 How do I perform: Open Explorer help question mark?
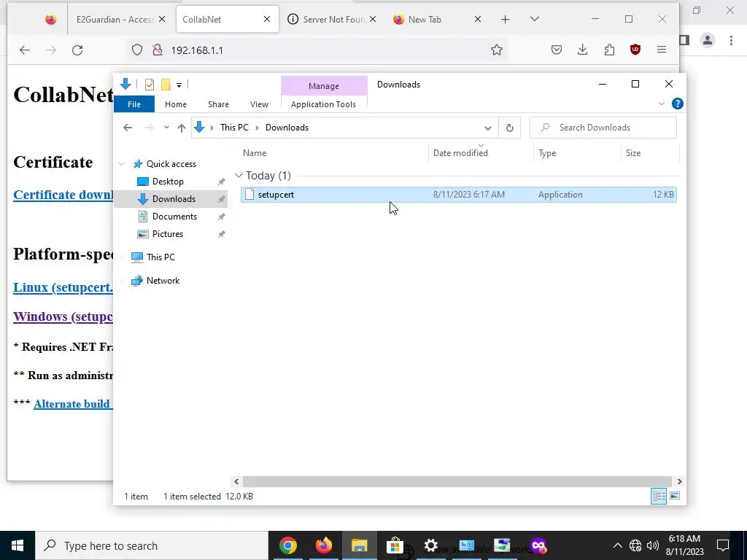pos(678,104)
